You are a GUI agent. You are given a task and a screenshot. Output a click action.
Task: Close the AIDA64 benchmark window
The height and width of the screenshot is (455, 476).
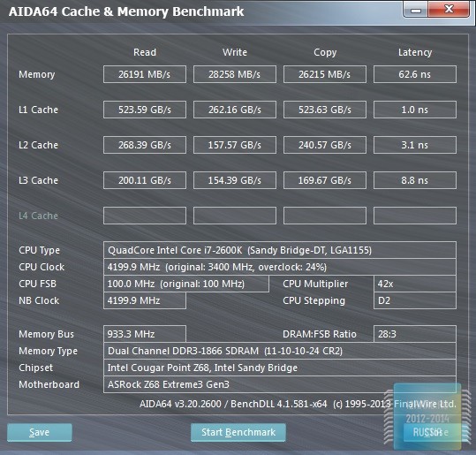(x=449, y=9)
